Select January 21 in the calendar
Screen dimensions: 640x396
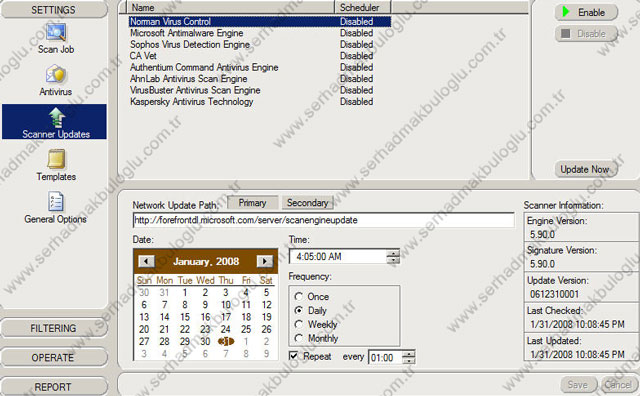tap(164, 329)
